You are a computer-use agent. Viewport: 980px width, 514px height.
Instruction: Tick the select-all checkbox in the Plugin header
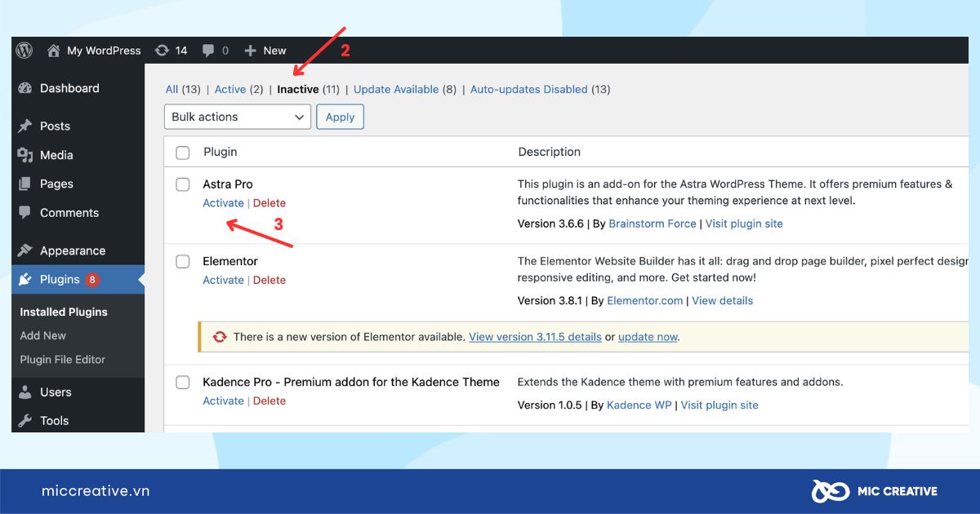pyautogui.click(x=183, y=153)
